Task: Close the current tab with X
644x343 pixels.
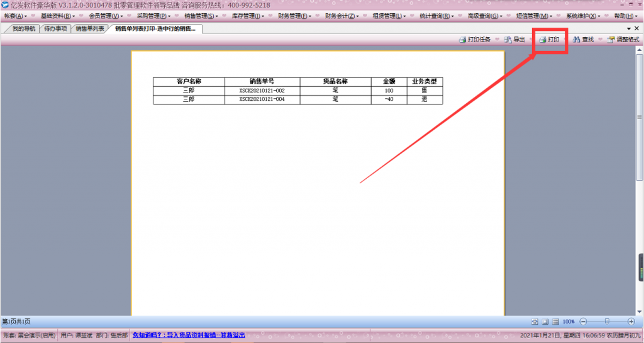Action: [x=636, y=28]
